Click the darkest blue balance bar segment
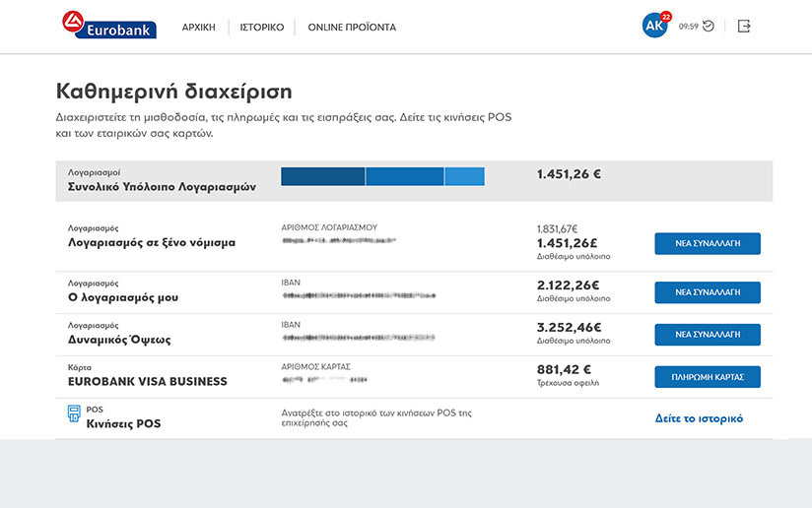The height and width of the screenshot is (508, 812). [322, 176]
